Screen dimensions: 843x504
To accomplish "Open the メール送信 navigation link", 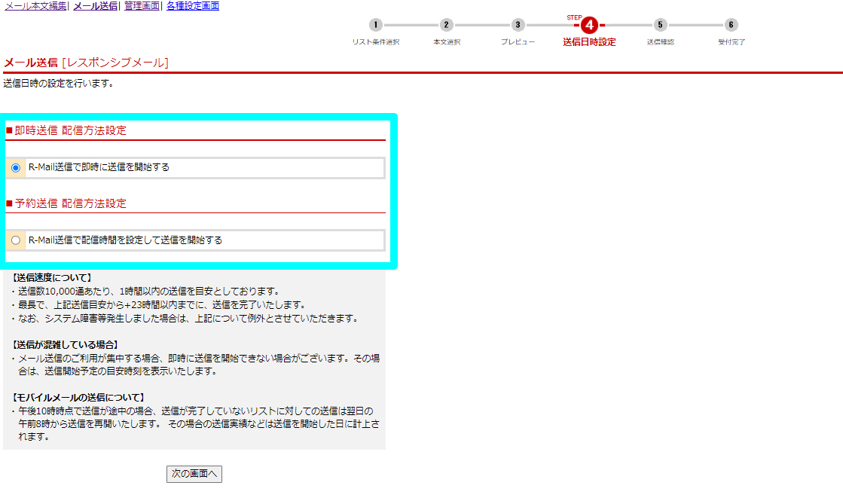I will pos(95,6).
